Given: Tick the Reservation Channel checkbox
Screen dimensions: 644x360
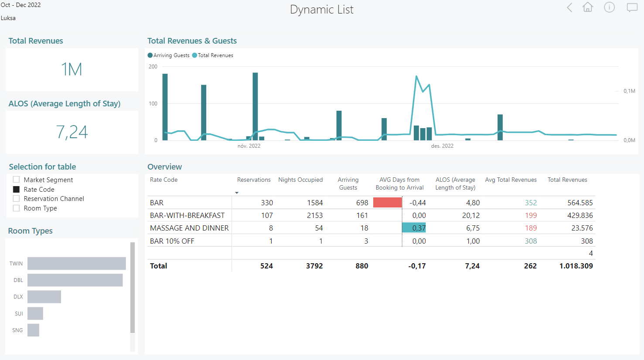Looking at the screenshot, I should tap(17, 199).
